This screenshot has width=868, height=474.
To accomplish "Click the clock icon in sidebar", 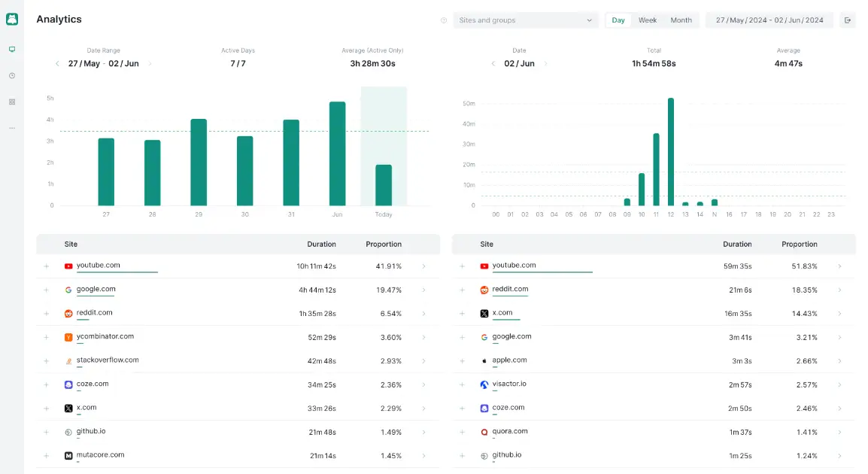I will pyautogui.click(x=12, y=76).
